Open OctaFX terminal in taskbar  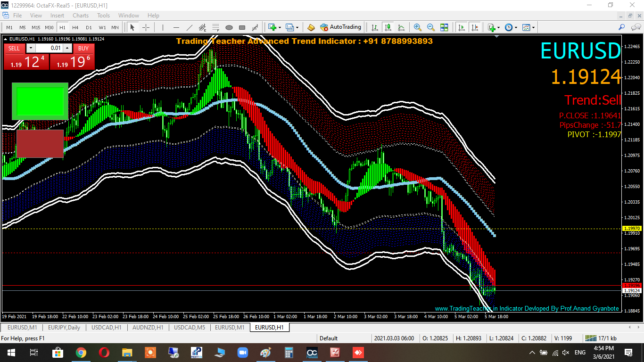coord(312,352)
